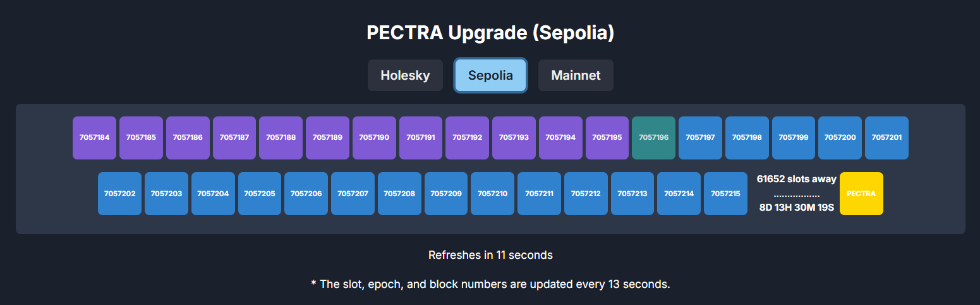This screenshot has width=980, height=305.
Task: Click future slot block 7057199
Action: 794,137
